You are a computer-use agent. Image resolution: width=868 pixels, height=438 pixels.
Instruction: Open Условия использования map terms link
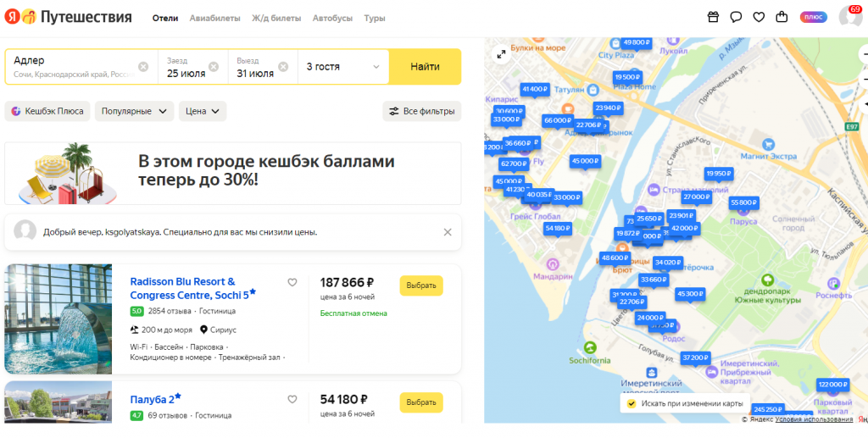814,419
